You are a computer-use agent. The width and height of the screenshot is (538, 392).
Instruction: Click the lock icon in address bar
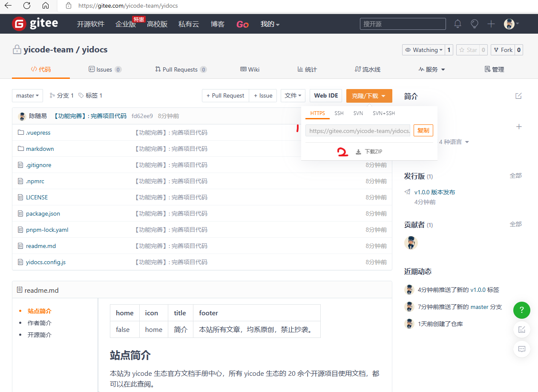click(x=69, y=6)
